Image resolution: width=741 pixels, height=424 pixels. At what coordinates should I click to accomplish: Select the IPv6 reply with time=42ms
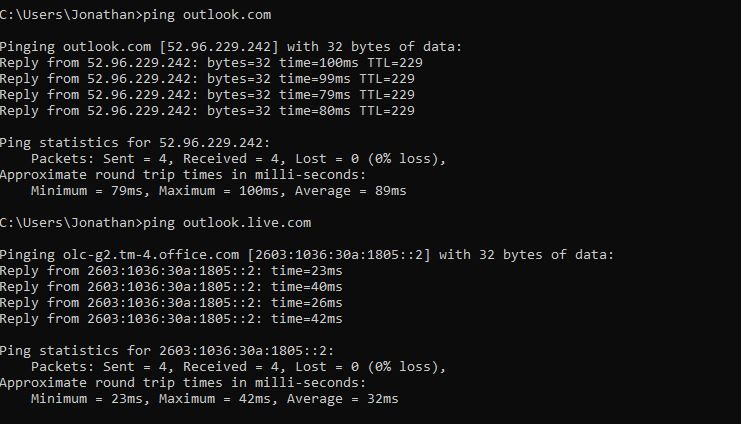(x=171, y=319)
